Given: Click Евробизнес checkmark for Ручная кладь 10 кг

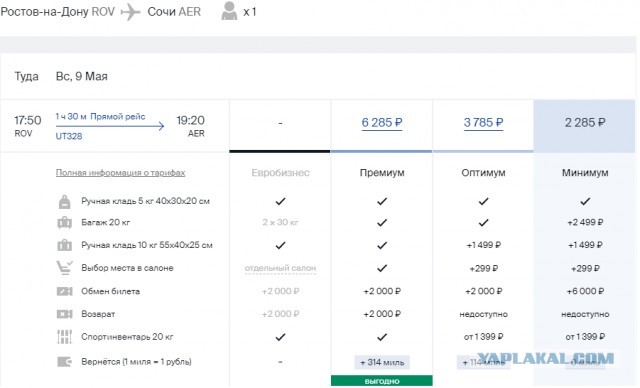Looking at the screenshot, I should [x=280, y=246].
